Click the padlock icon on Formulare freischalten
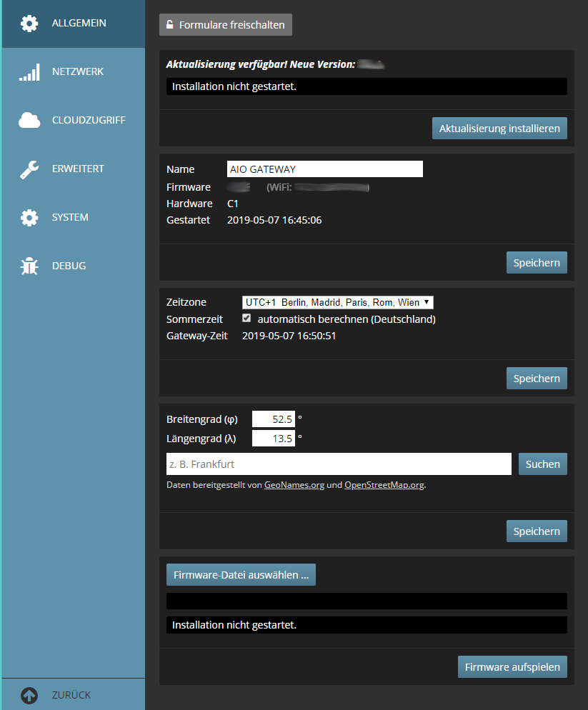The width and height of the screenshot is (588, 710). coord(170,25)
